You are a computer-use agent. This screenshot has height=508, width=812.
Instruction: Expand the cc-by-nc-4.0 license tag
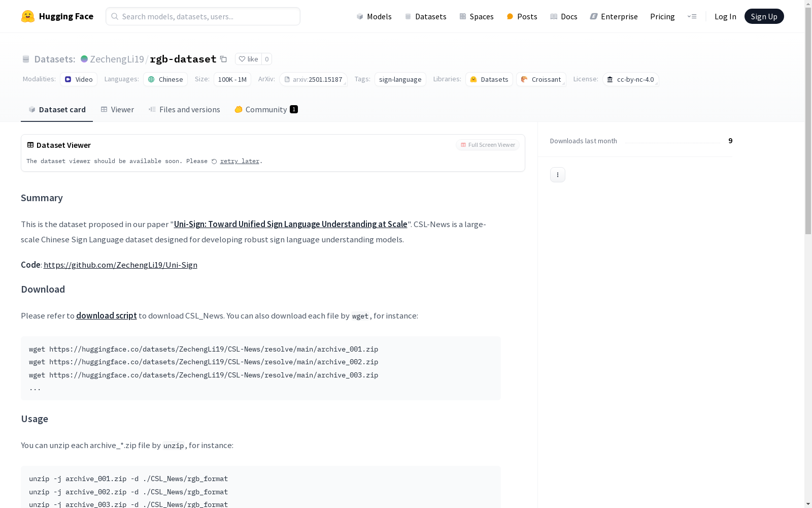tap(630, 79)
